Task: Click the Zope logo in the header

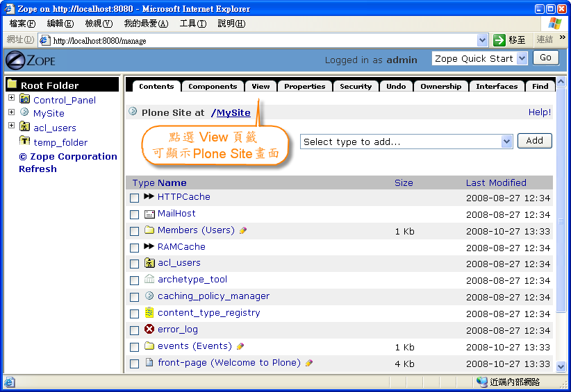Action: [x=31, y=60]
